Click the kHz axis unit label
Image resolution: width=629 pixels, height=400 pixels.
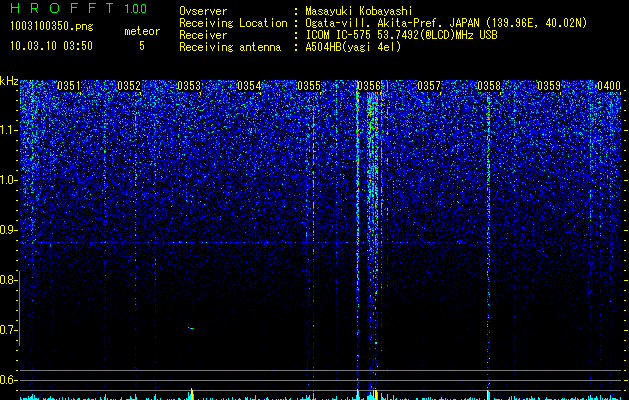(x=9, y=81)
